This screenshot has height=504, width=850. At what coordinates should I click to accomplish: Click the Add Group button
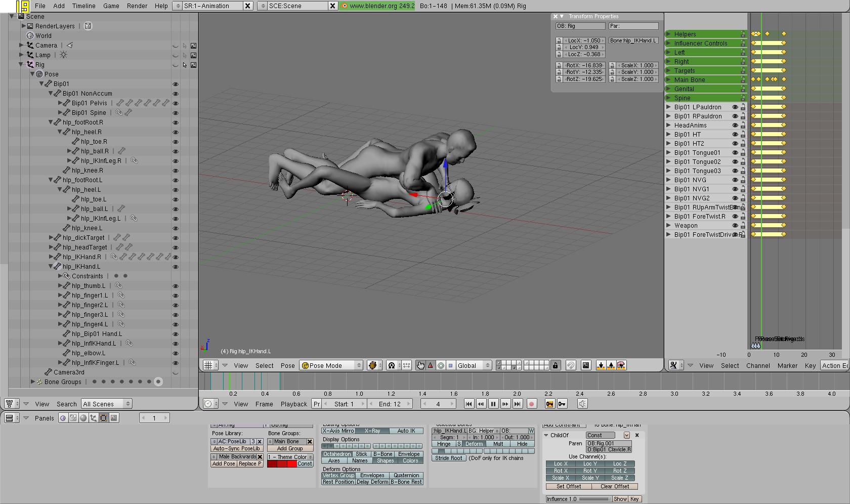coord(290,448)
